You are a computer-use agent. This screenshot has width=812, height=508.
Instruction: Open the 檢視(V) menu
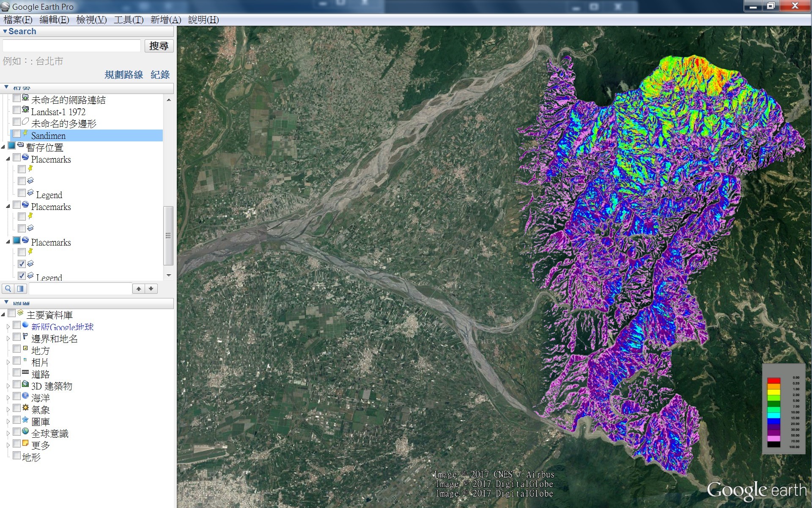click(91, 20)
